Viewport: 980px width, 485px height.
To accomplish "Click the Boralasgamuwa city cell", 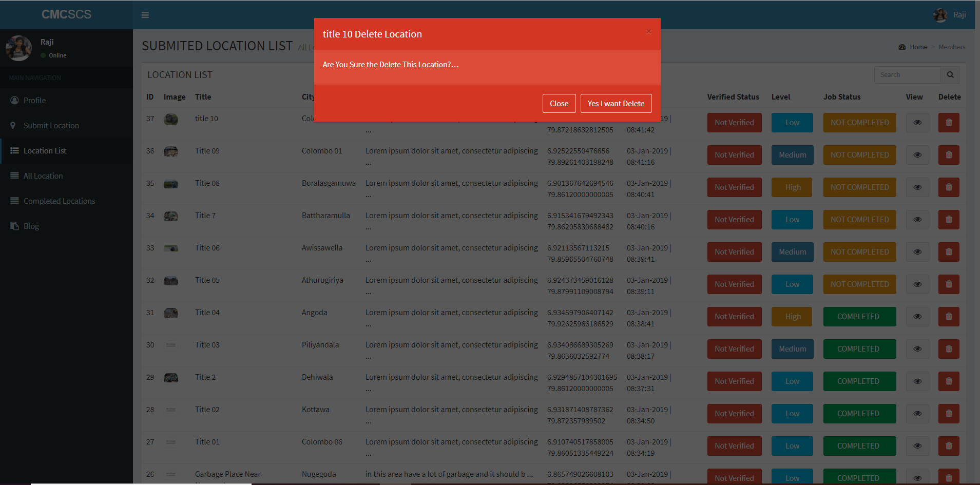I will pos(329,183).
